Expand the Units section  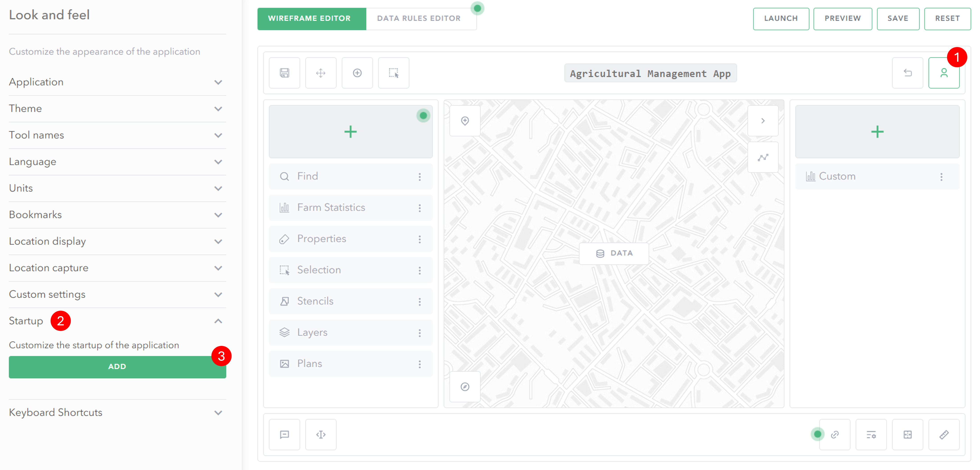(118, 188)
